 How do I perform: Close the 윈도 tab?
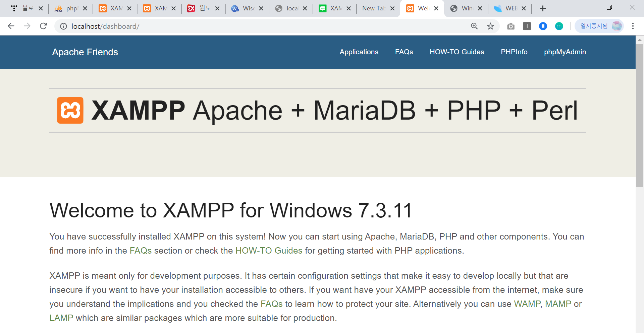(x=217, y=8)
